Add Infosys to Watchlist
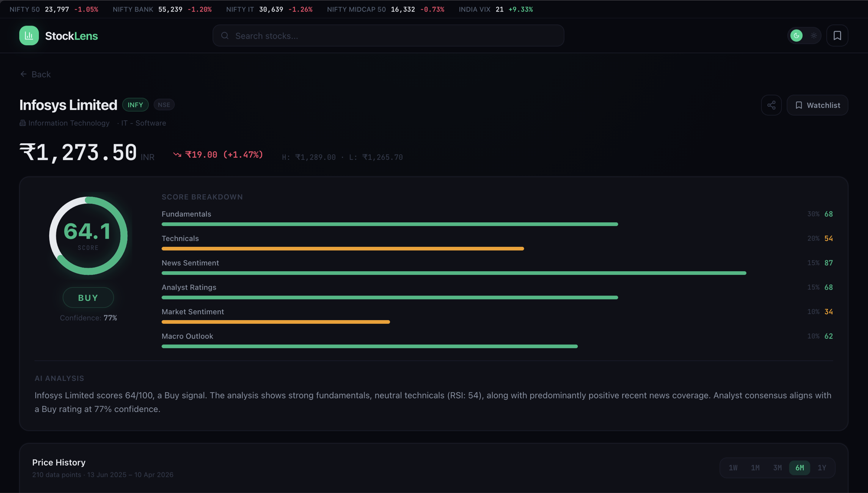This screenshot has height=493, width=868. [817, 105]
